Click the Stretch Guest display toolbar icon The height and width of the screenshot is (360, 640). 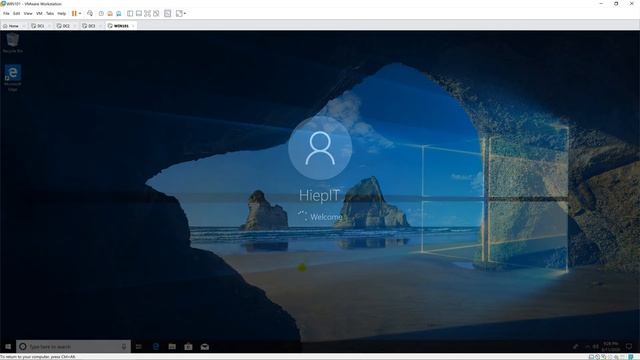[x=179, y=13]
